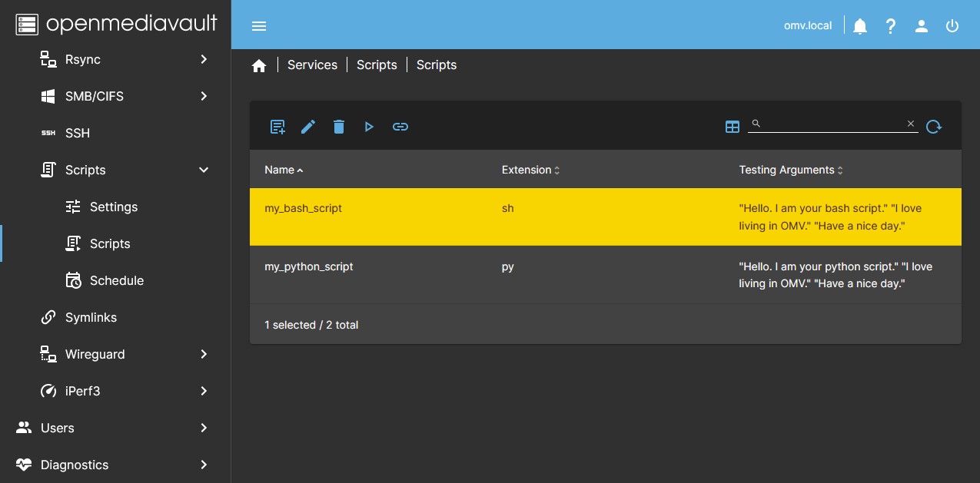Open the Schedule page in sidebar

116,280
